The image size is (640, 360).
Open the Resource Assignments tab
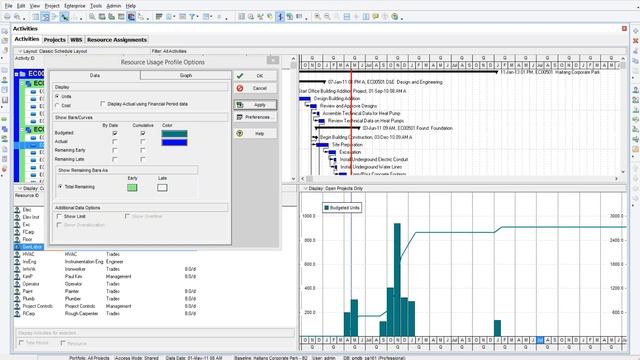117,40
